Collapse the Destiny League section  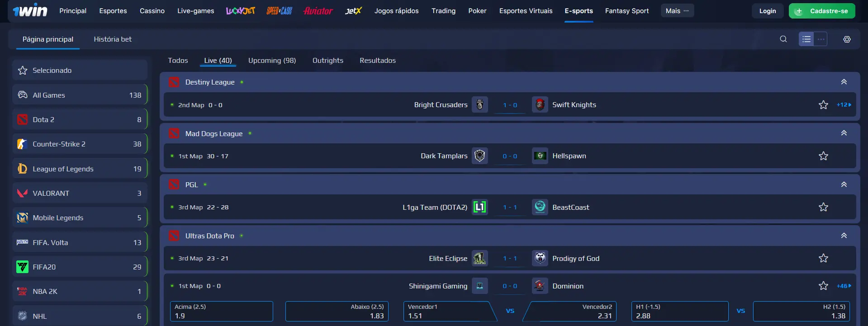844,82
